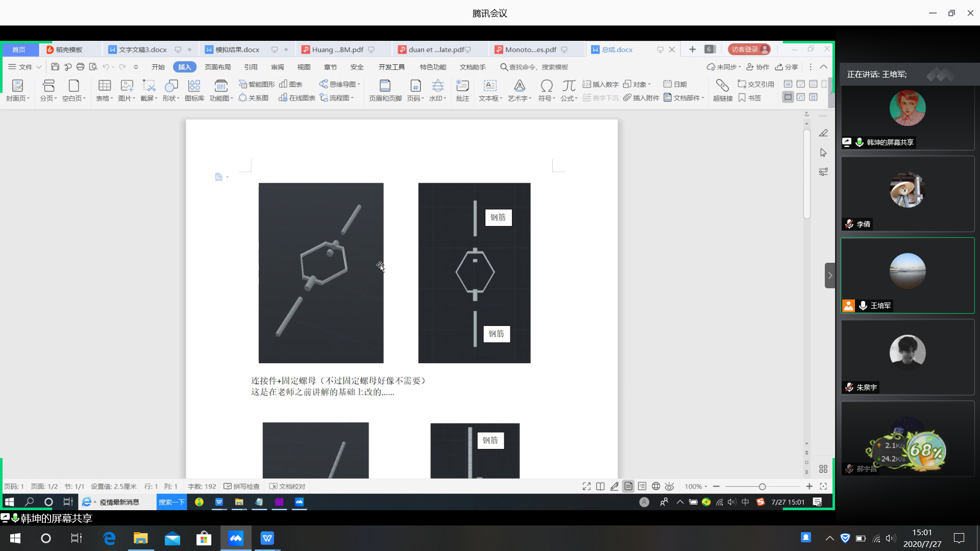Select the annotation pen in the meeting toolbar
Viewport: 980px width, 551px height.
(823, 133)
